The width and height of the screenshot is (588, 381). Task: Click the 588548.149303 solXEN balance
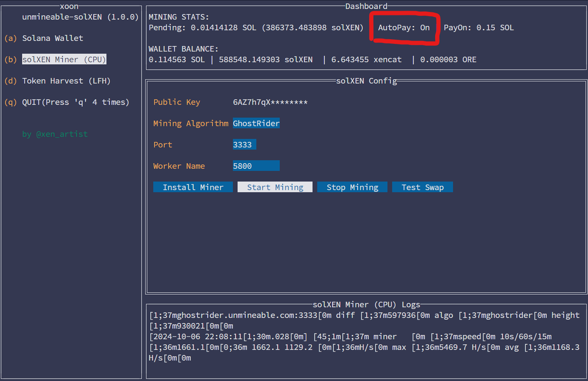[x=266, y=59]
